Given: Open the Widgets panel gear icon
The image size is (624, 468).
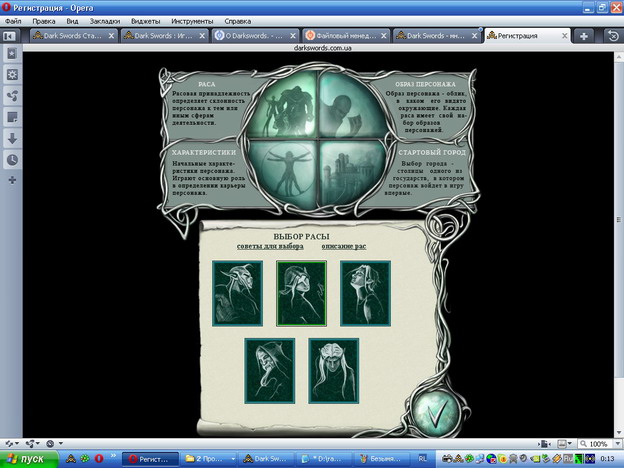Looking at the screenshot, I should pos(12,74).
